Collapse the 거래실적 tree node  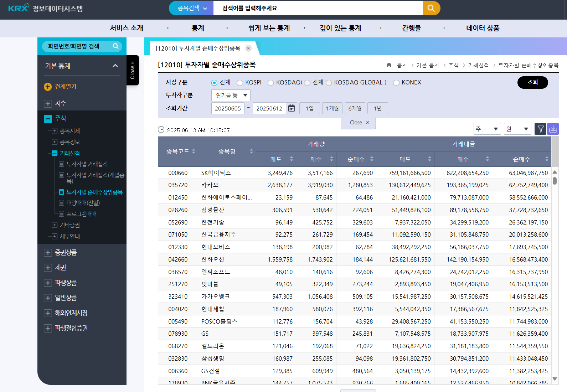[55, 153]
